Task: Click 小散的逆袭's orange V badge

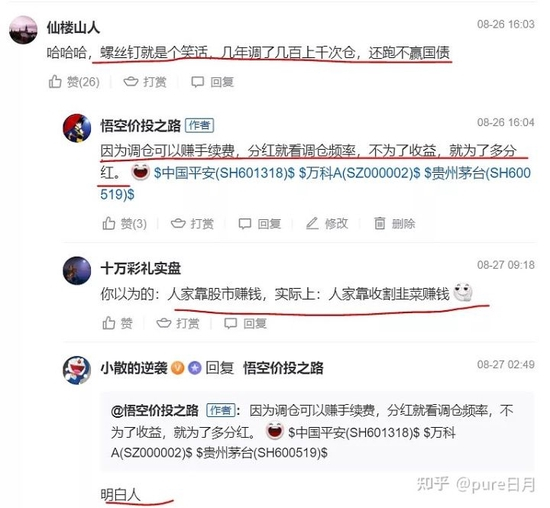Action: [177, 368]
